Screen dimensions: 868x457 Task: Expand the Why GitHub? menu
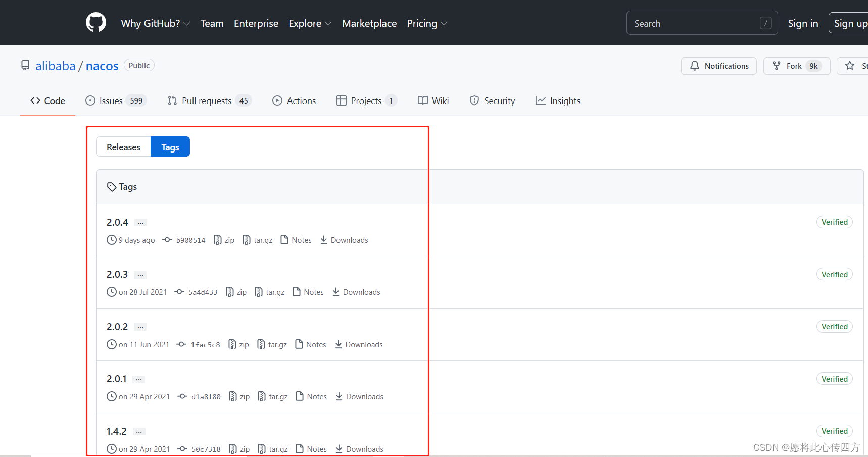click(x=156, y=23)
